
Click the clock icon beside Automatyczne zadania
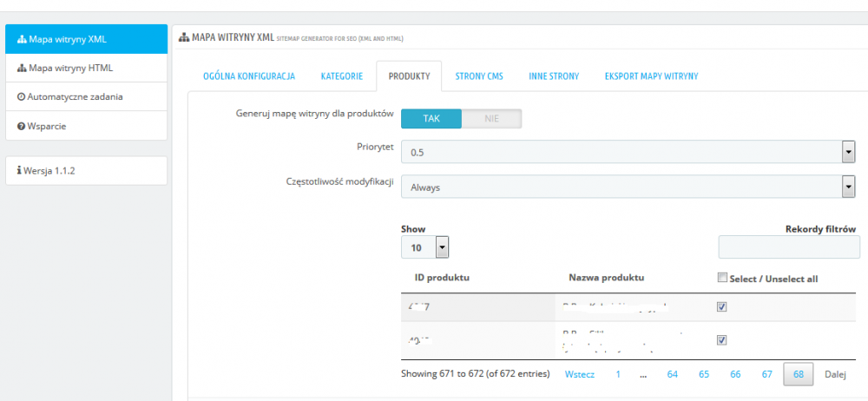pos(22,97)
